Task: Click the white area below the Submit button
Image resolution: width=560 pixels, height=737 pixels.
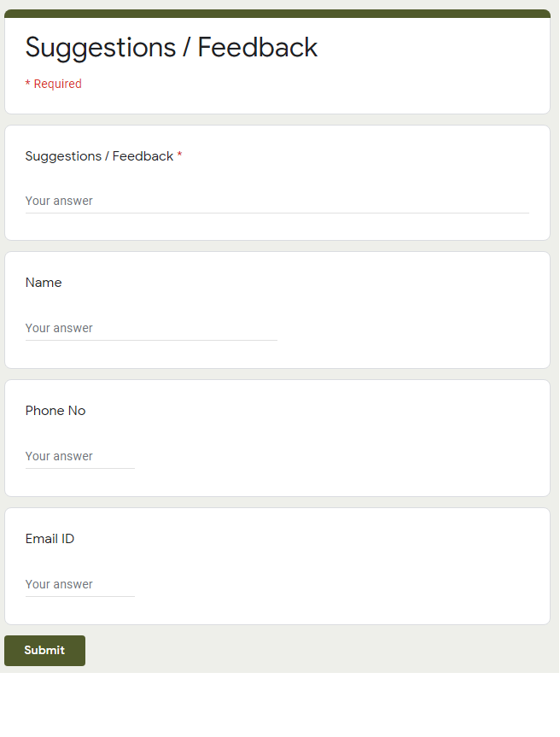Action: pyautogui.click(x=279, y=704)
